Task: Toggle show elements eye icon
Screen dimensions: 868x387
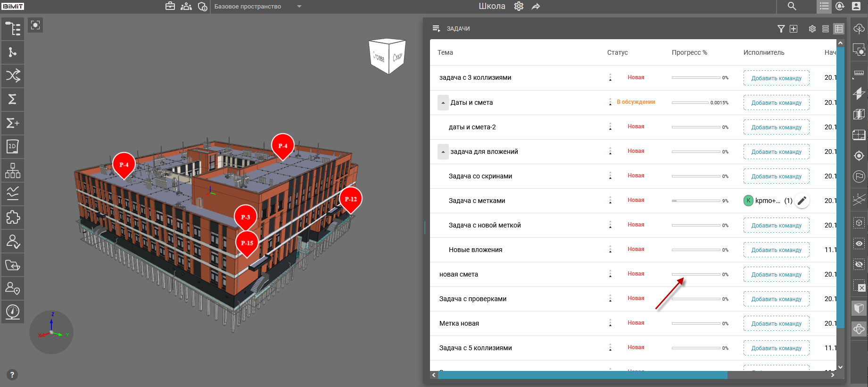Action: click(x=859, y=244)
